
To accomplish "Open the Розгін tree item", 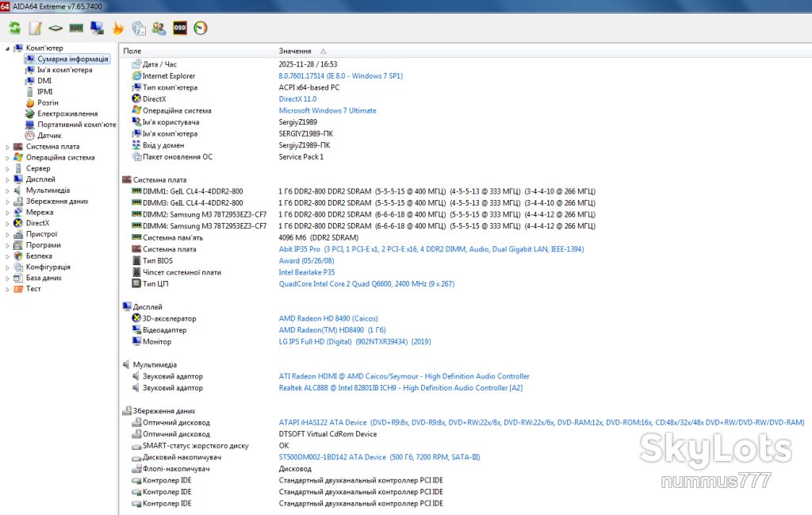I will [48, 102].
